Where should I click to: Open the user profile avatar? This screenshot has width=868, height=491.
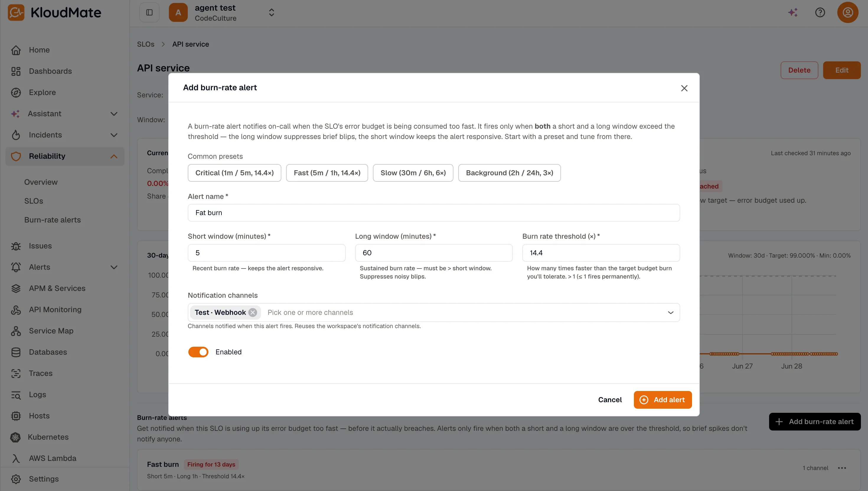click(x=848, y=12)
